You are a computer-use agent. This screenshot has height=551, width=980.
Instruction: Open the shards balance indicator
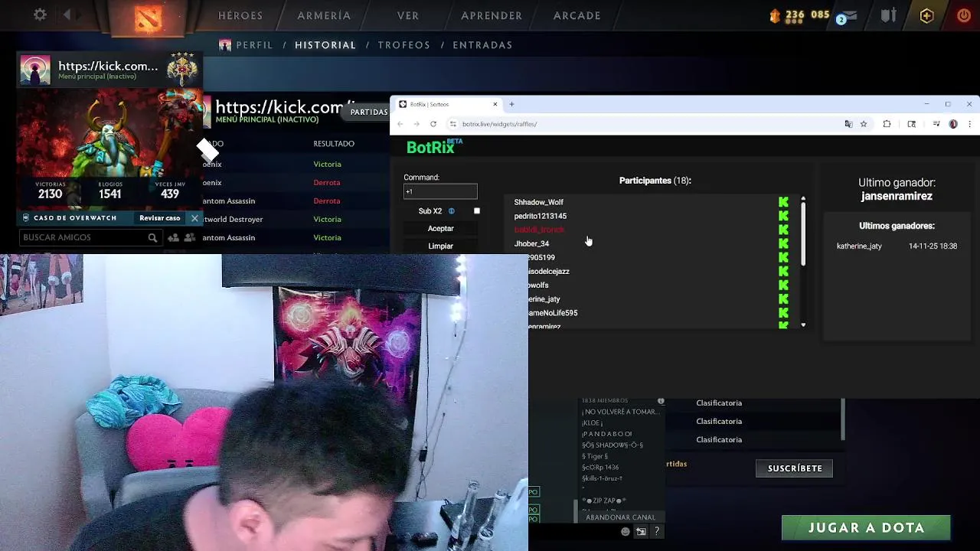(801, 15)
